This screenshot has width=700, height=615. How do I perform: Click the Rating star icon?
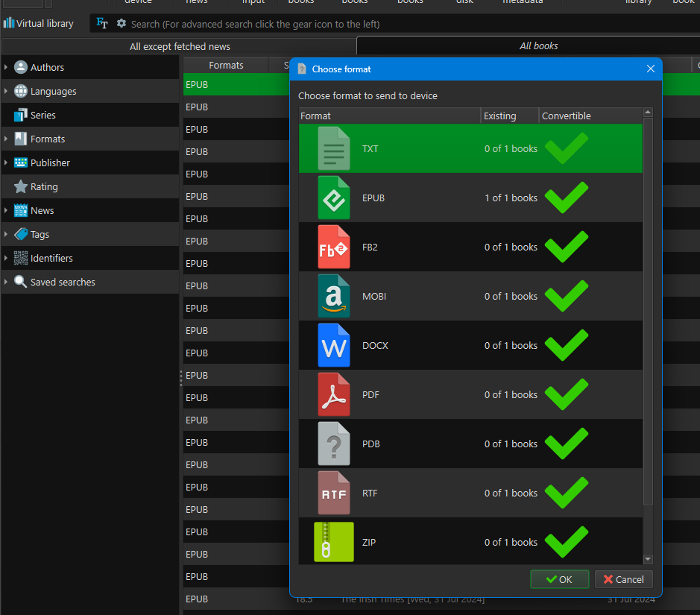pos(21,186)
